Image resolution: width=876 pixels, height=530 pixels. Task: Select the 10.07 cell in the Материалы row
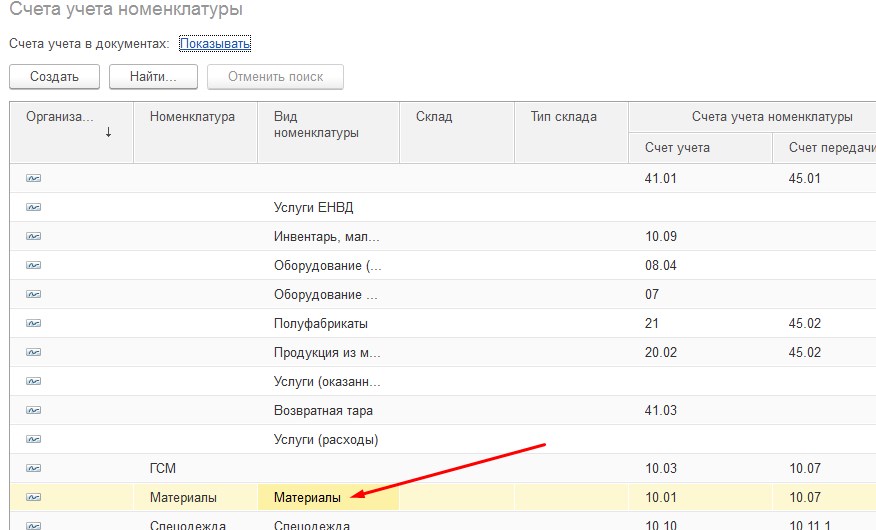click(825, 498)
